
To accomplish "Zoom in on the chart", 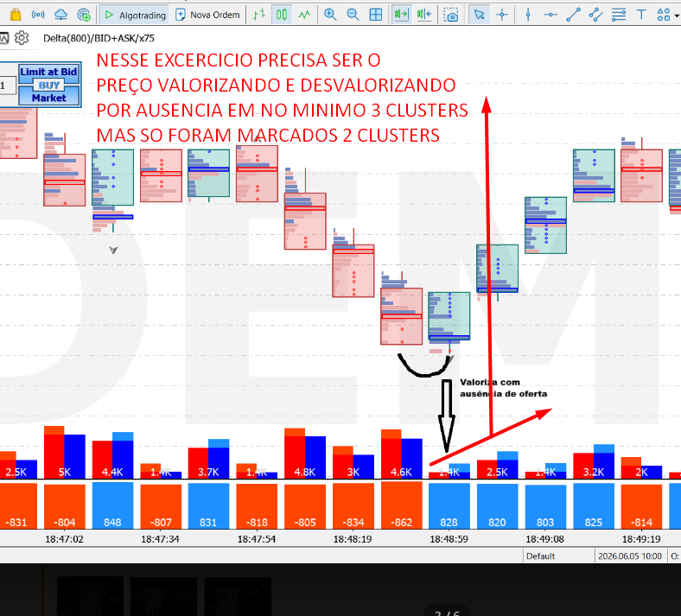I will click(330, 15).
